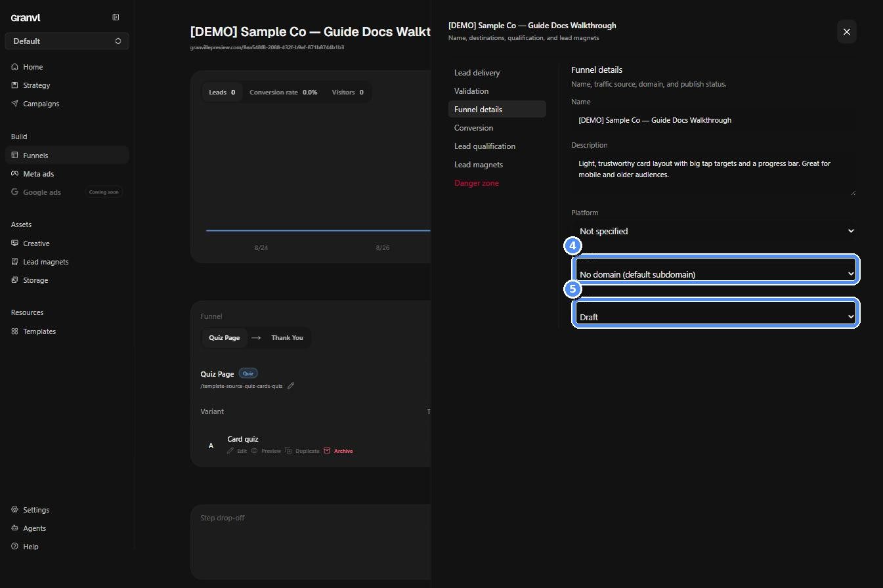Click the Quiz badge label
This screenshot has height=588, width=883.
pos(248,373)
